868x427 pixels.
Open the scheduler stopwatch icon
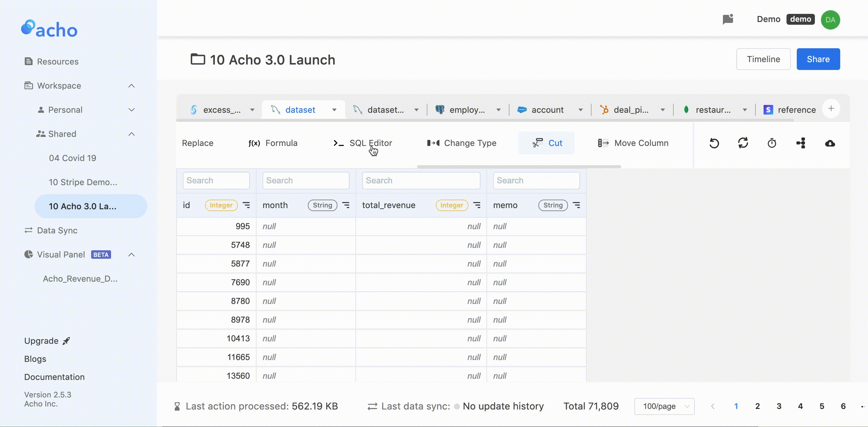point(772,143)
